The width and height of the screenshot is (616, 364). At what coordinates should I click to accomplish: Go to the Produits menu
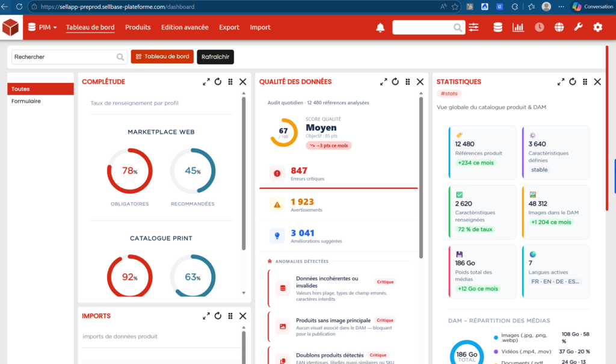tap(138, 28)
